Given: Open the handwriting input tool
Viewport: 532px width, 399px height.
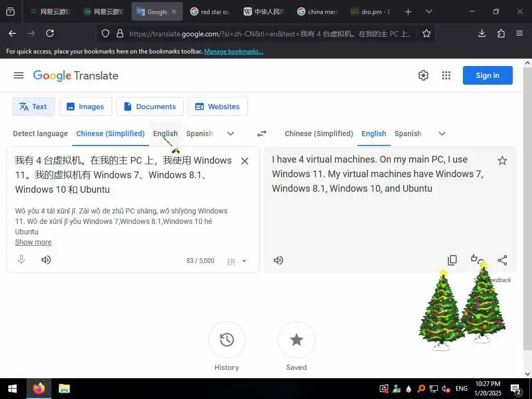Looking at the screenshot, I should tap(231, 261).
